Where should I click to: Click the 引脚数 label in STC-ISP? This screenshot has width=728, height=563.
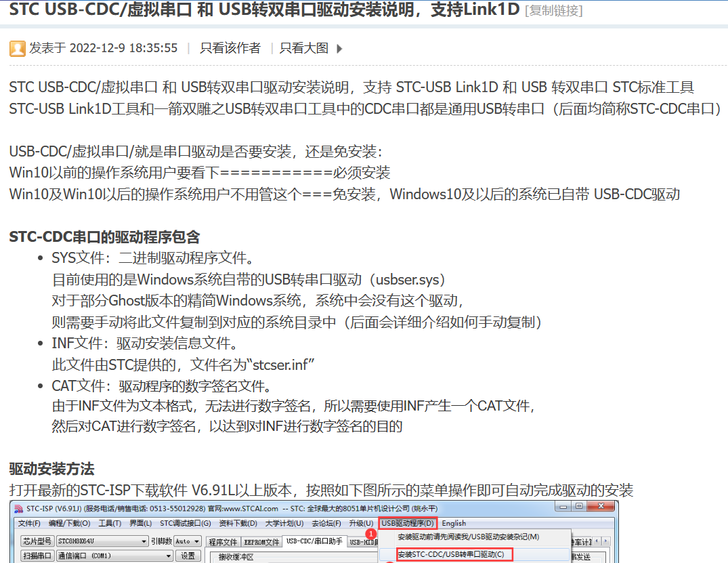(x=161, y=541)
